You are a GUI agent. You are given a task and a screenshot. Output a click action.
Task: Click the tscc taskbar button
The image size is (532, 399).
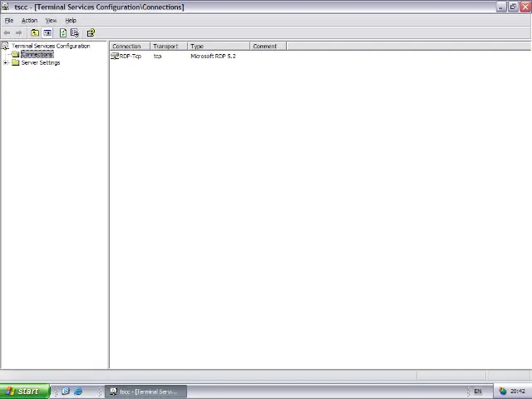pos(146,392)
